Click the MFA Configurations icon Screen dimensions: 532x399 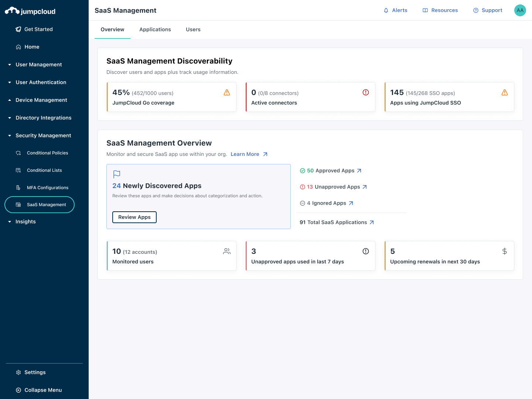(18, 188)
